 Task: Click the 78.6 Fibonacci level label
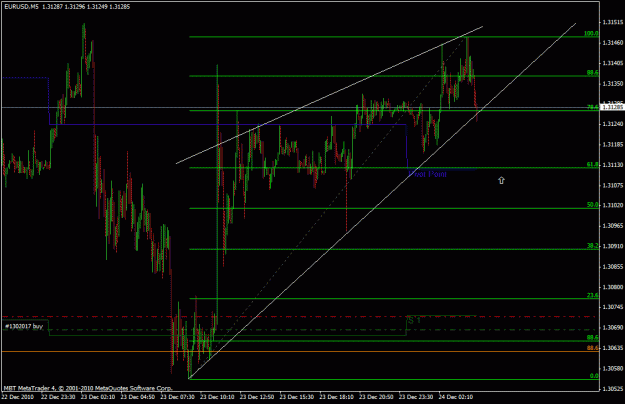point(592,107)
